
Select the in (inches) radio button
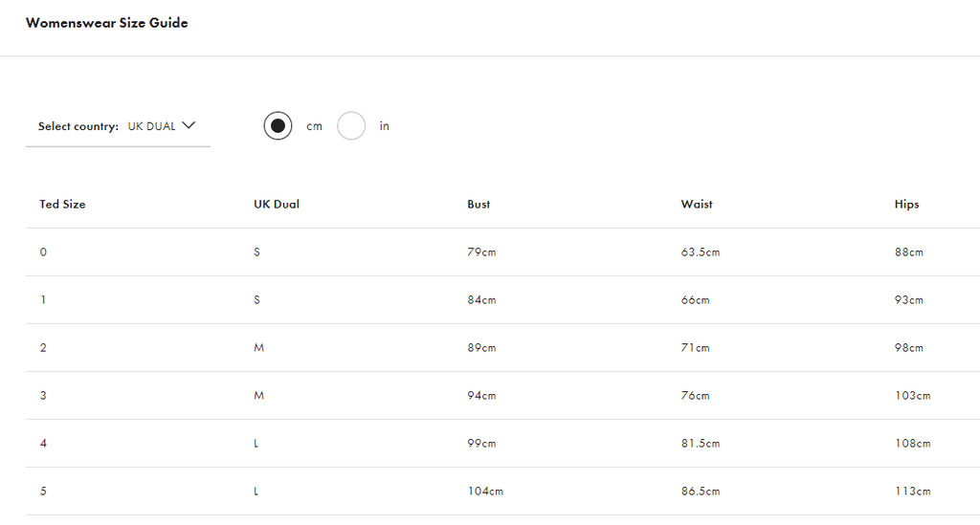point(351,125)
